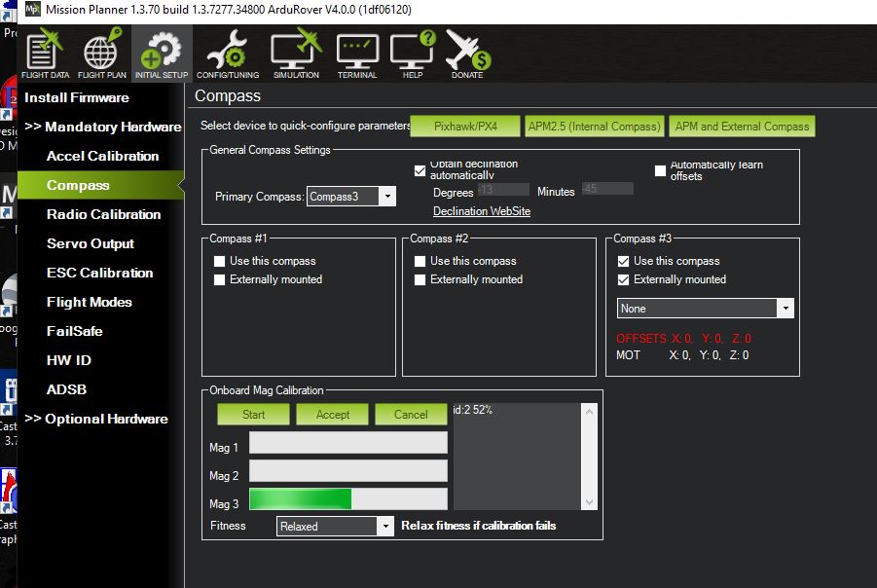Open the Primary Compass dropdown
The width and height of the screenshot is (877, 588).
coord(351,197)
